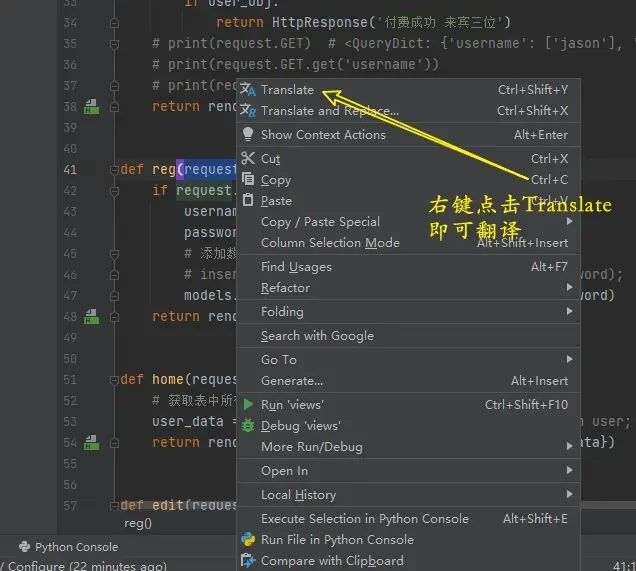Expand the Local History submenu
Screen dimensions: 636x571
pos(298,495)
